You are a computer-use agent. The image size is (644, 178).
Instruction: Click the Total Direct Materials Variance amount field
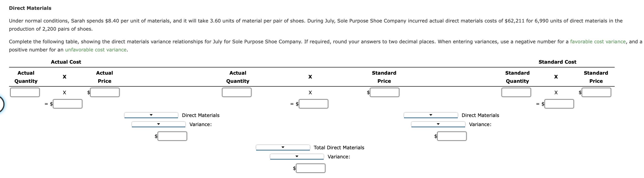(311, 168)
